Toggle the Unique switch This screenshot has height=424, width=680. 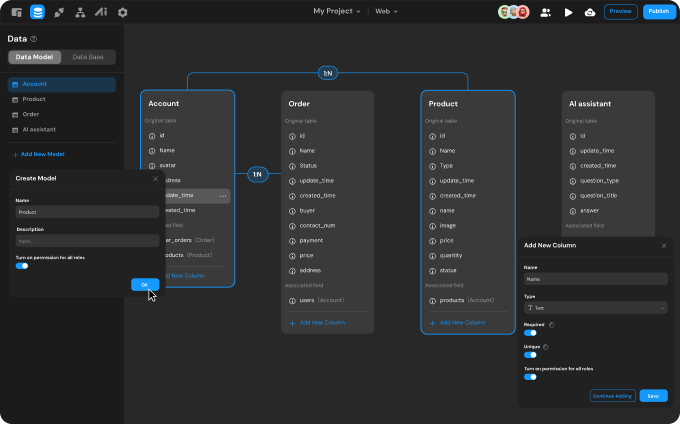[530, 354]
